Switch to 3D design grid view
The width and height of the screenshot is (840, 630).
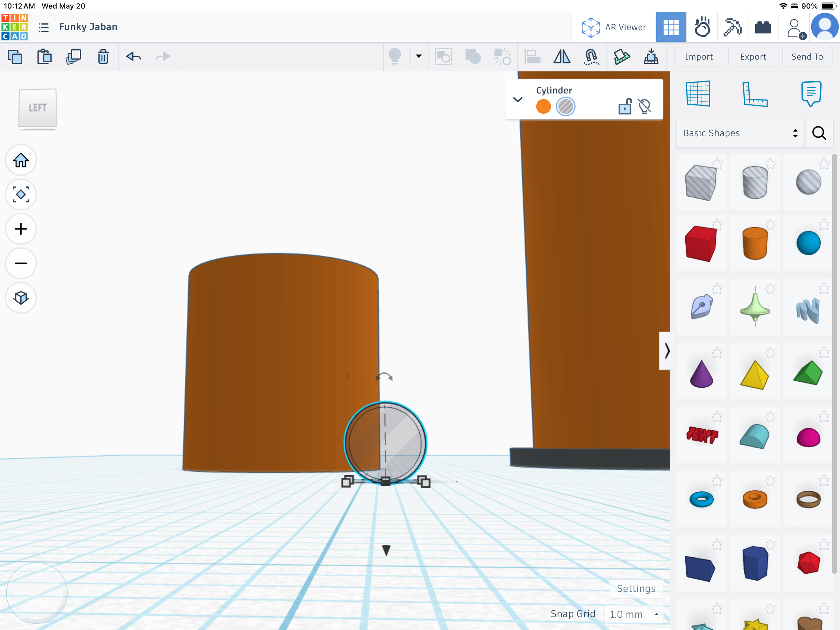coord(671,27)
